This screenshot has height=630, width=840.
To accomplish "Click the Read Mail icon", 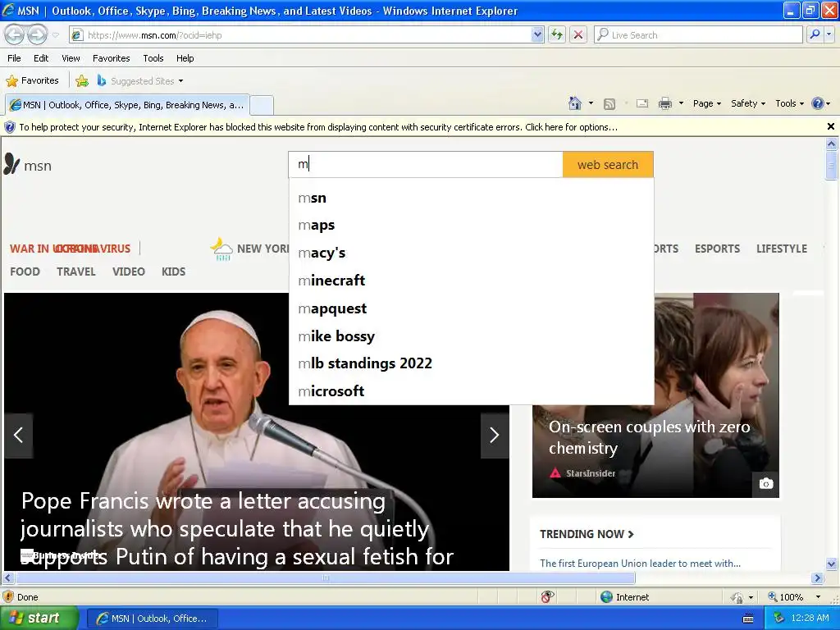I will [642, 103].
